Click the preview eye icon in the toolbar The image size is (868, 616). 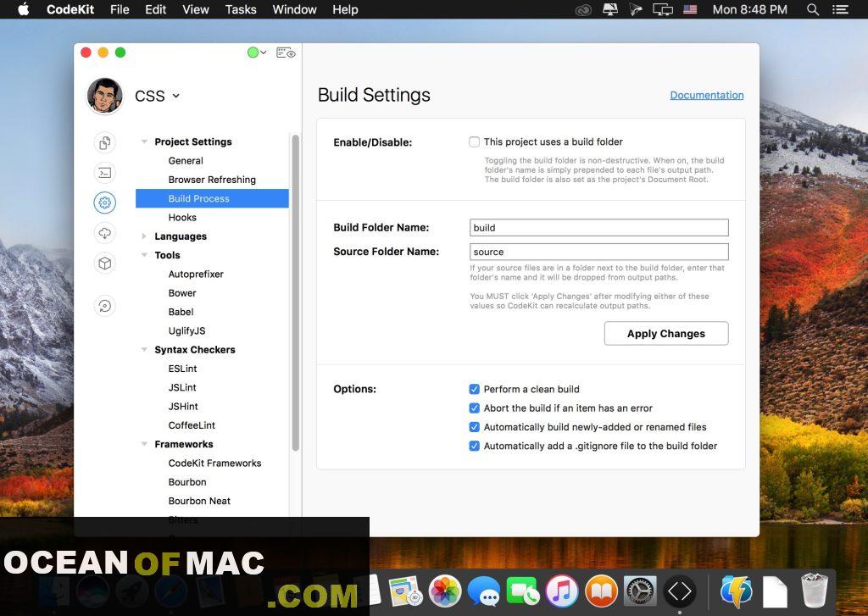tap(286, 53)
